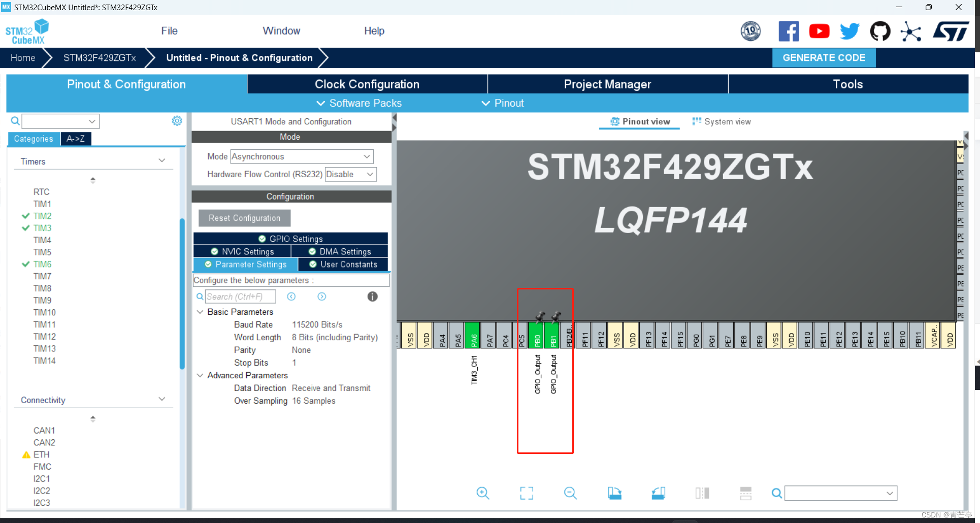Image resolution: width=980 pixels, height=523 pixels.
Task: Open category settings gear icon
Action: [x=177, y=121]
